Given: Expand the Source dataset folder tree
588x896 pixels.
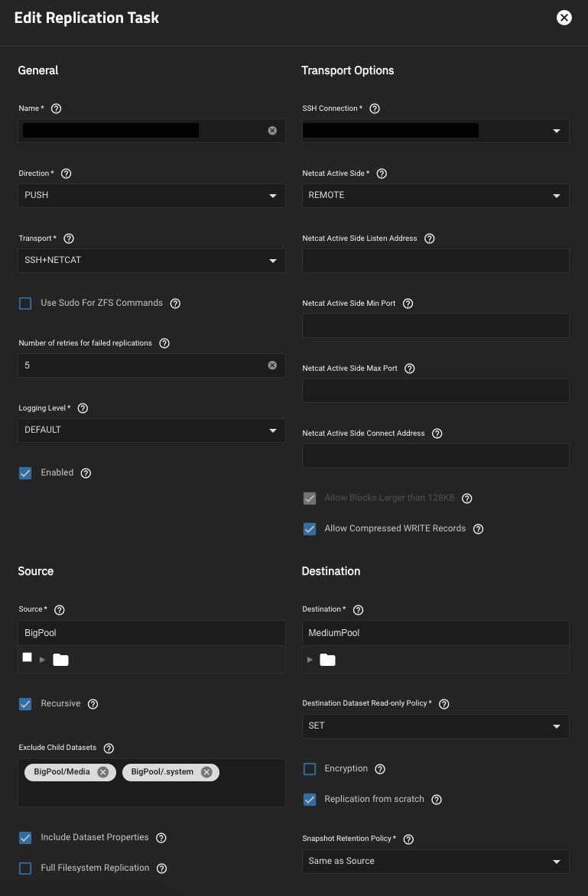Looking at the screenshot, I should point(43,659).
